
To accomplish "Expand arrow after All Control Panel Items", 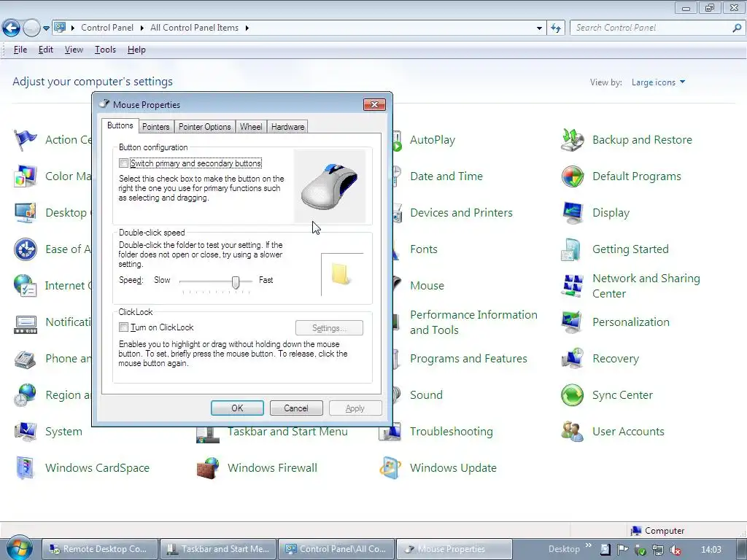I will [x=247, y=28].
